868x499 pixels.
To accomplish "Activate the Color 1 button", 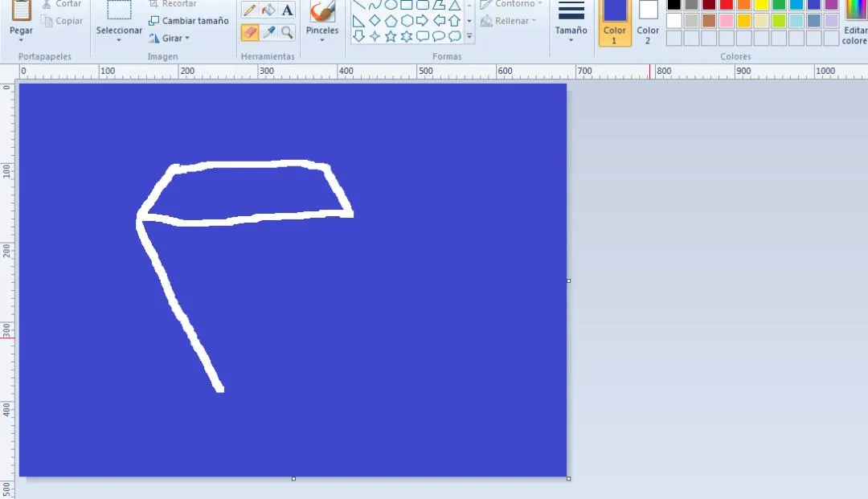I will pyautogui.click(x=615, y=22).
